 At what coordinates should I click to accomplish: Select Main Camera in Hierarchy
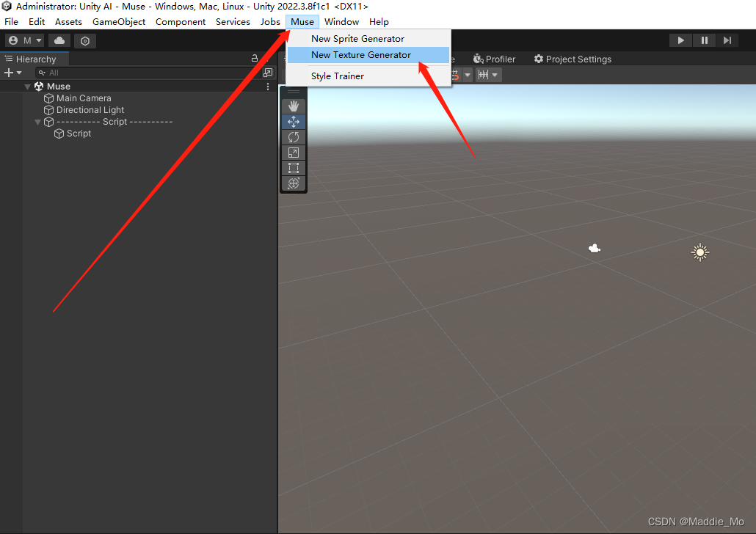pos(84,98)
